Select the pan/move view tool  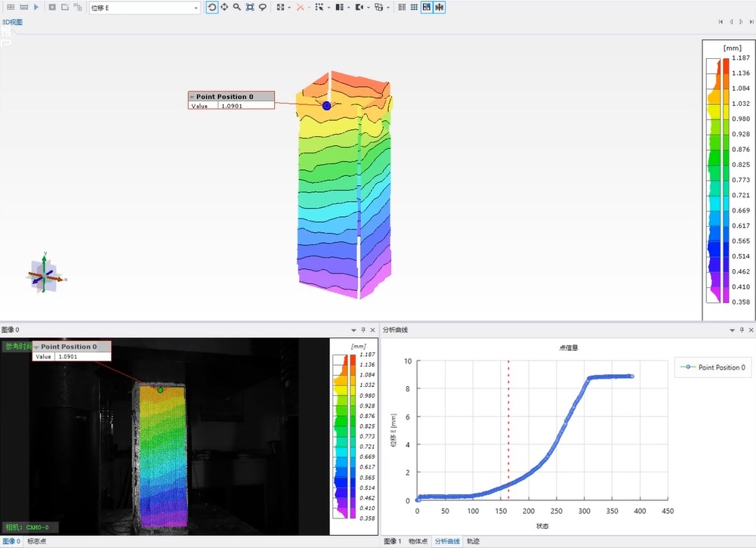[224, 7]
